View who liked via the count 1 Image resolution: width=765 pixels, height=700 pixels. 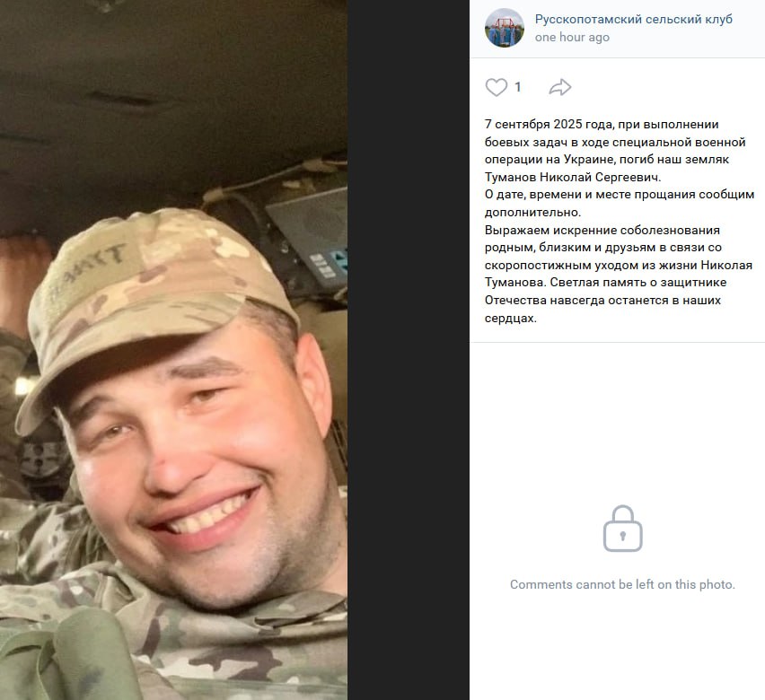coord(517,87)
